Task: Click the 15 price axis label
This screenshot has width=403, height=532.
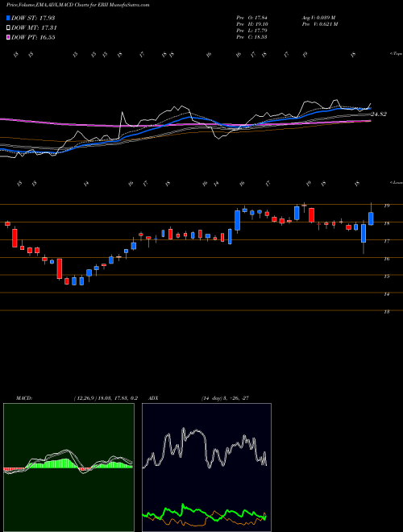Action: point(386,276)
